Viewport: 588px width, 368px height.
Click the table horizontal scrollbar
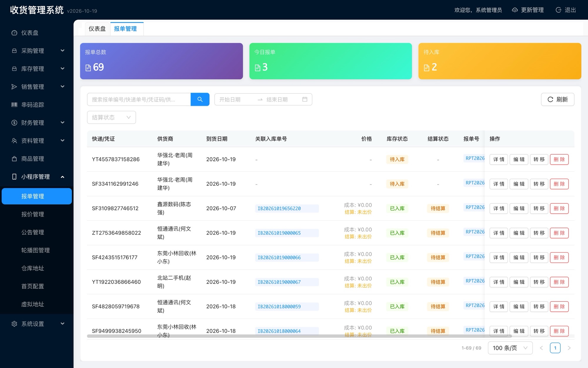pyautogui.click(x=299, y=336)
